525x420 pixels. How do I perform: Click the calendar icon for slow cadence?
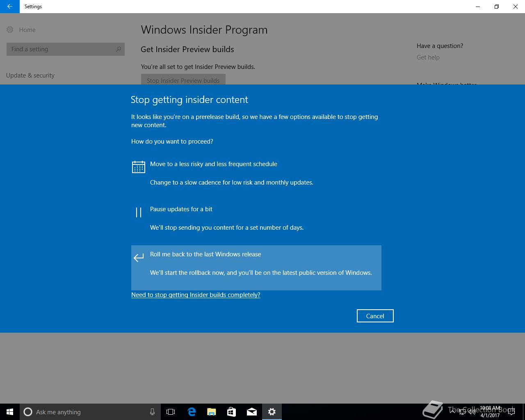(x=139, y=167)
